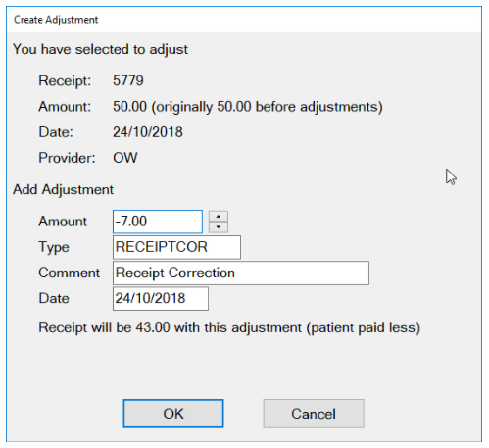Click the receipt date value under Amount
This screenshot has height=448, width=489.
point(148,132)
